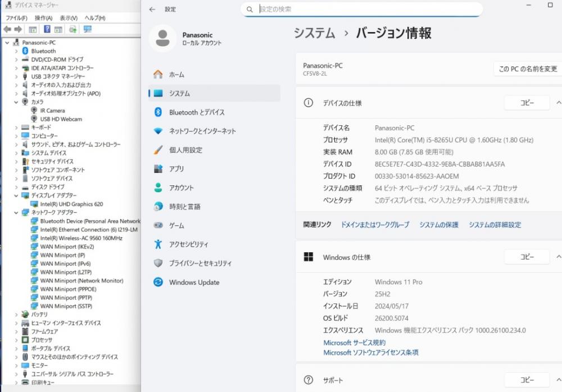Expand the バッテリ node
Image resolution: width=562 pixels, height=392 pixels.
16,314
